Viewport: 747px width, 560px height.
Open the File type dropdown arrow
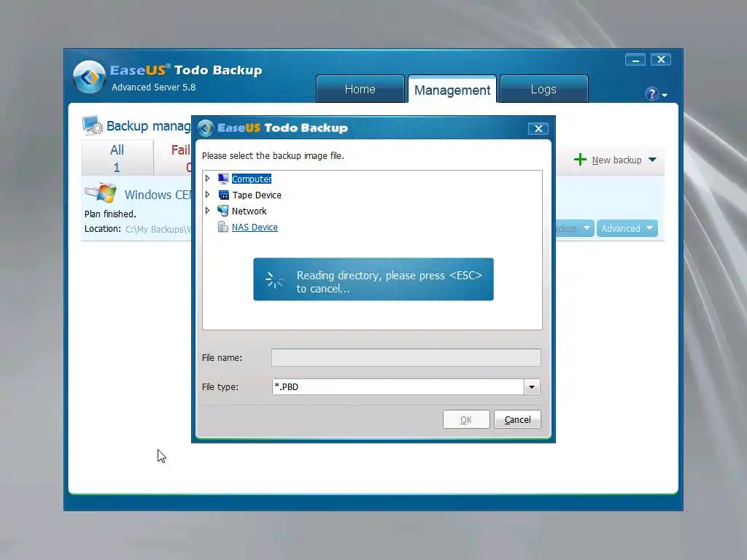click(532, 387)
